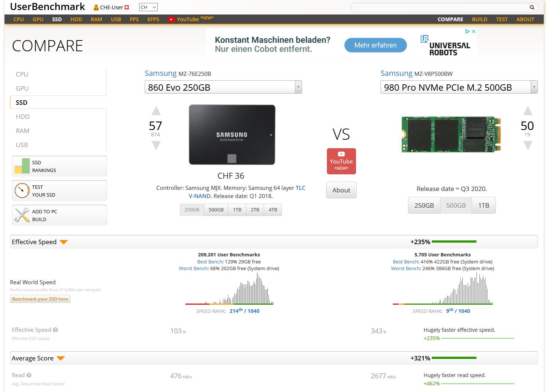Click the Benchmark your SSD here button

tap(40, 299)
